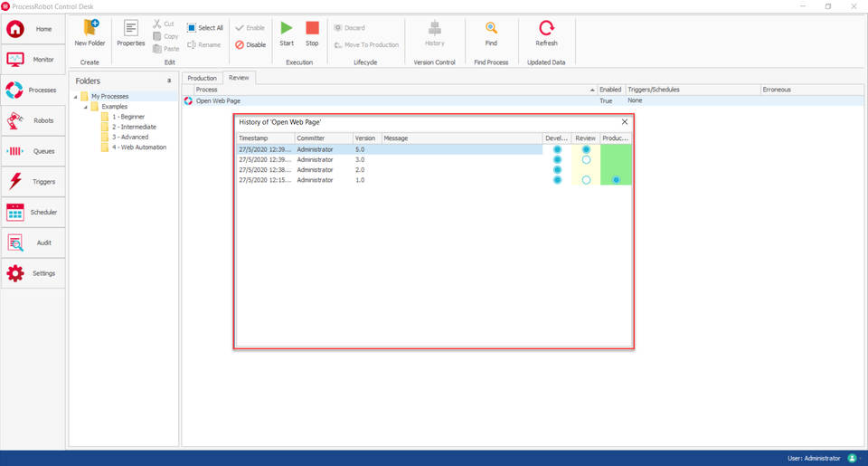Open Properties from the toolbar

coord(130,33)
